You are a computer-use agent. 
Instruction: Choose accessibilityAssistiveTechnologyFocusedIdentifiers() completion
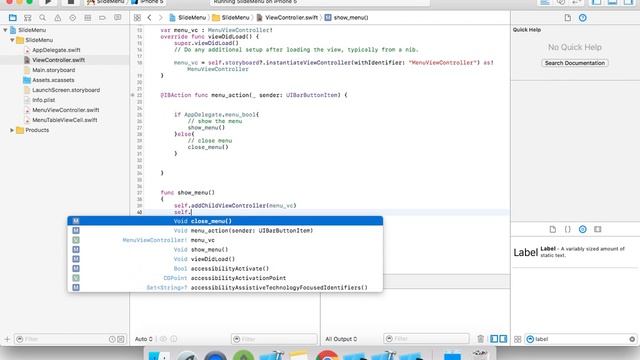(225, 287)
